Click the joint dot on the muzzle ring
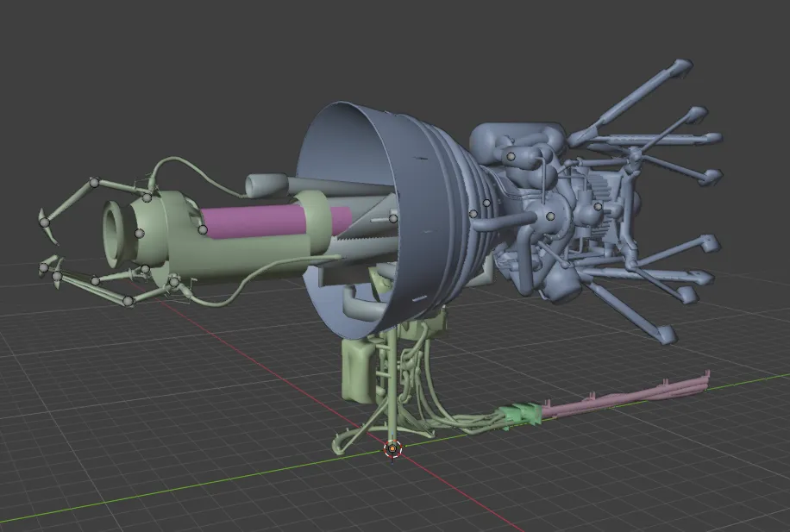This screenshot has width=790, height=532. (x=140, y=234)
